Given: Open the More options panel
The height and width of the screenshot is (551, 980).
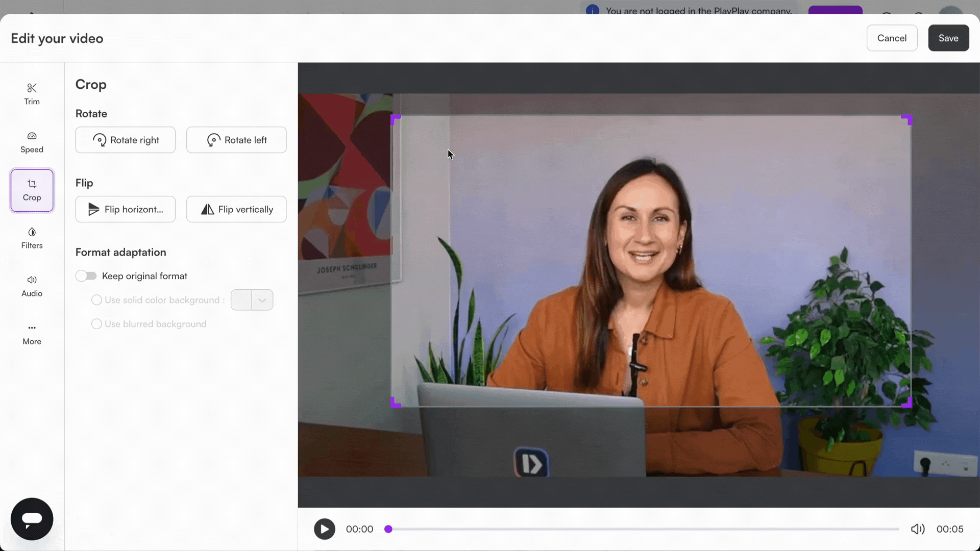Looking at the screenshot, I should point(31,334).
